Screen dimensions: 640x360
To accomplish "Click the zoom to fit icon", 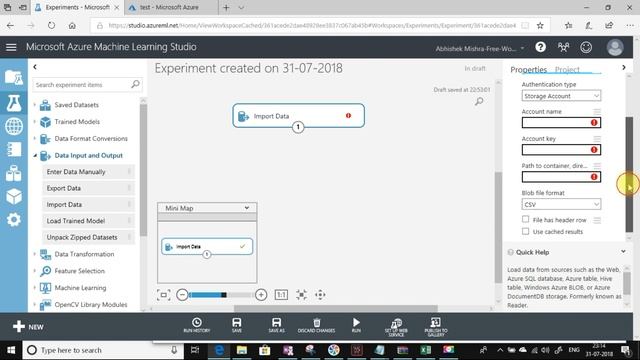I will pos(301,295).
